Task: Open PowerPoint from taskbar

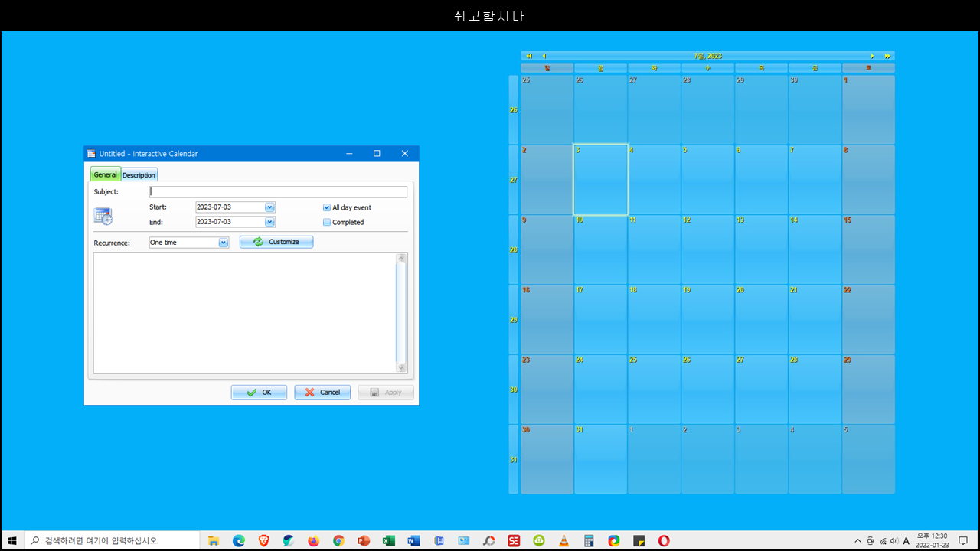Action: 364,540
